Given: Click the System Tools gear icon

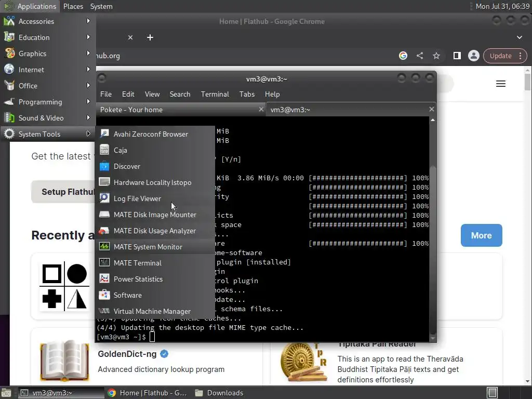Looking at the screenshot, I should 9,134.
